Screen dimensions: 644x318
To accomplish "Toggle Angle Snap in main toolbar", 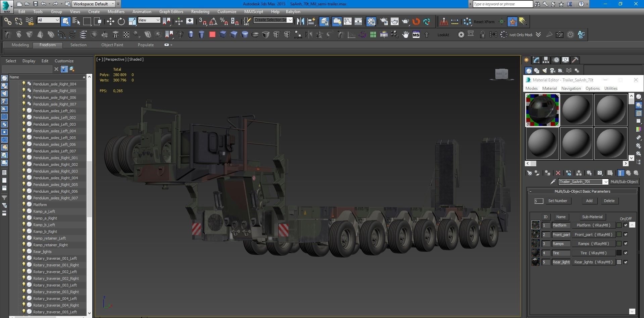I will tap(213, 21).
